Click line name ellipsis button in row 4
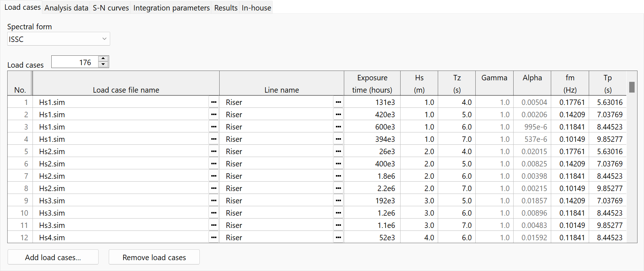644x271 pixels. [x=338, y=139]
